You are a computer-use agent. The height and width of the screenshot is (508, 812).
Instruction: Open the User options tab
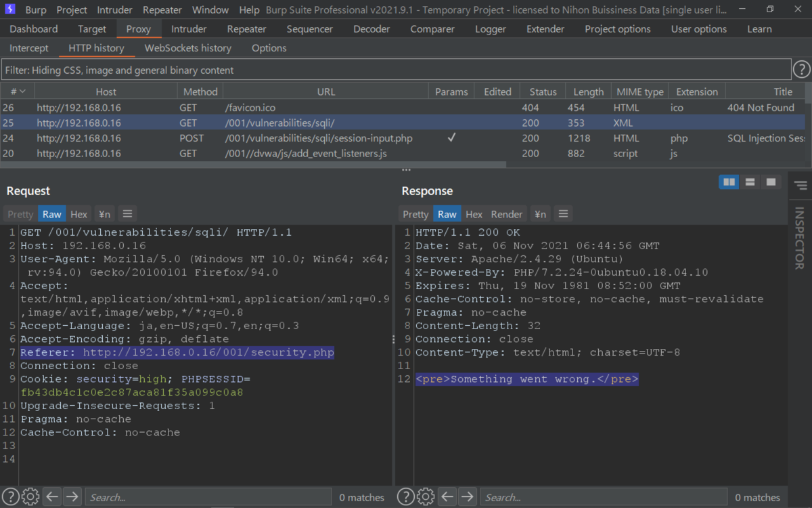tap(699, 29)
